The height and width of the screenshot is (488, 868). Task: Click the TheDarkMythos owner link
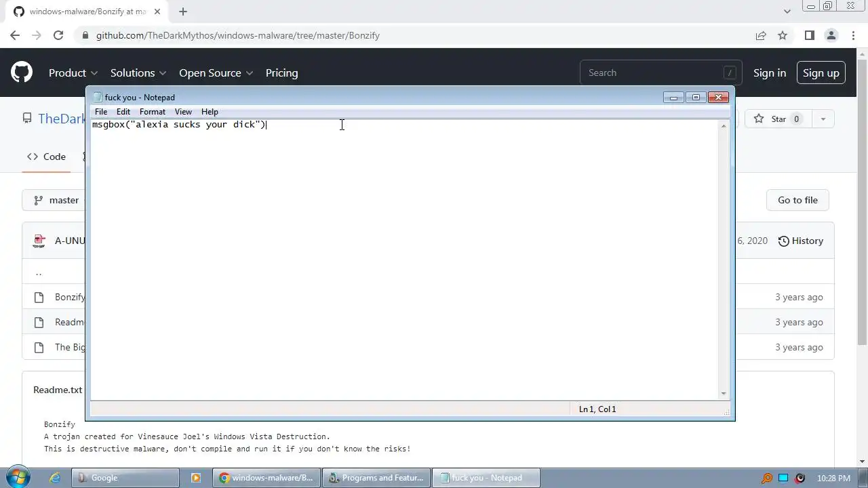pos(62,119)
